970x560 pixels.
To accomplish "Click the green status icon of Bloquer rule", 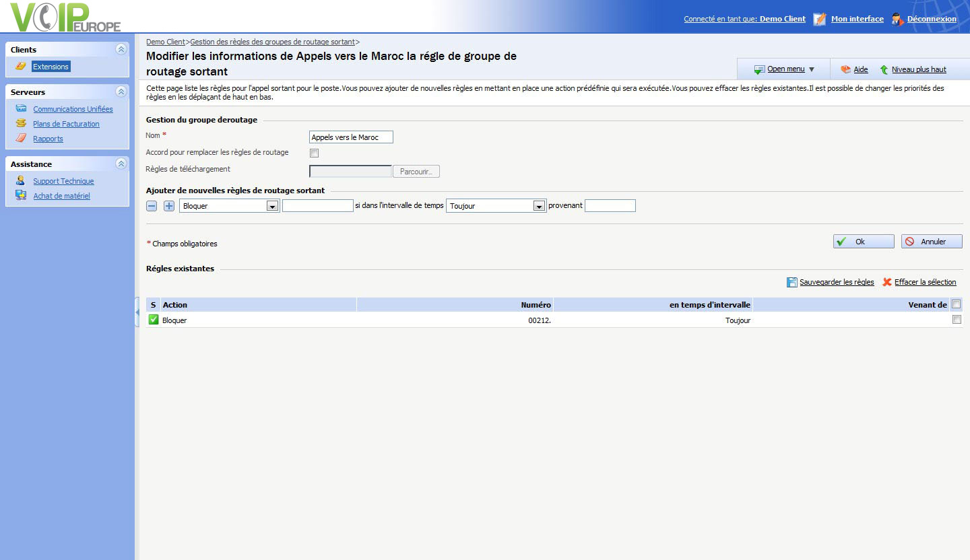I will pyautogui.click(x=154, y=320).
